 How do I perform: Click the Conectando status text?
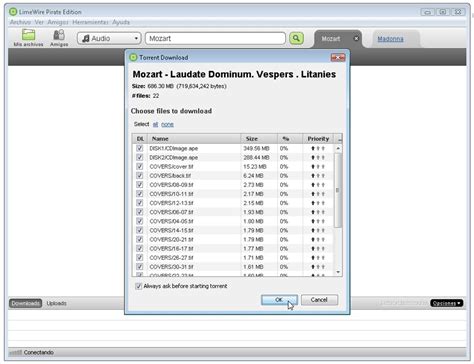tap(39, 352)
